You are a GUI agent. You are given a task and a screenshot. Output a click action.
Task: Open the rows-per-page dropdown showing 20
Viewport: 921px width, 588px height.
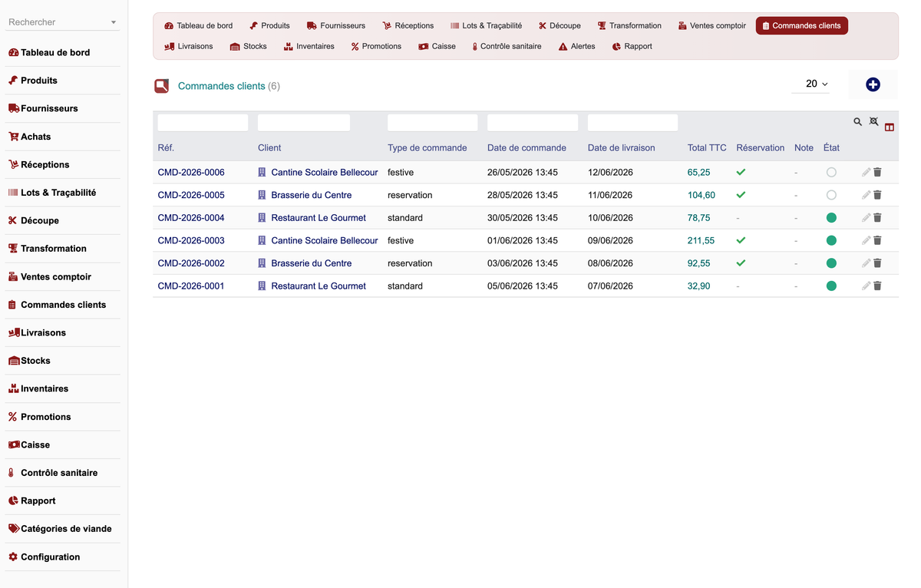811,84
